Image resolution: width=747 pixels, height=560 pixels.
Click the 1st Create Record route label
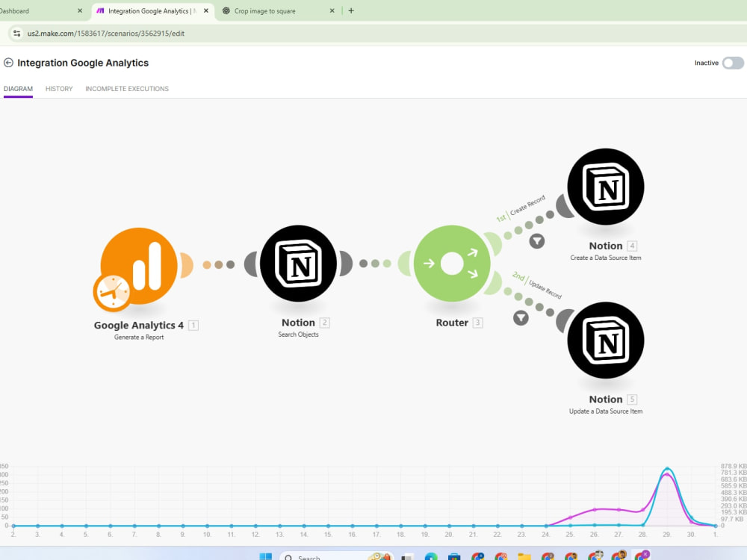pyautogui.click(x=521, y=208)
